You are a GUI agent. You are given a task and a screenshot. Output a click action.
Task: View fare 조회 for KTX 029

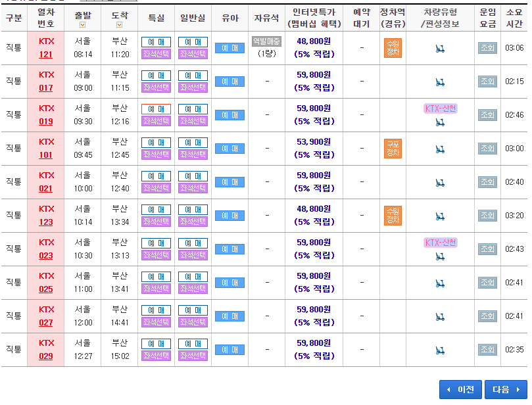tap(487, 350)
